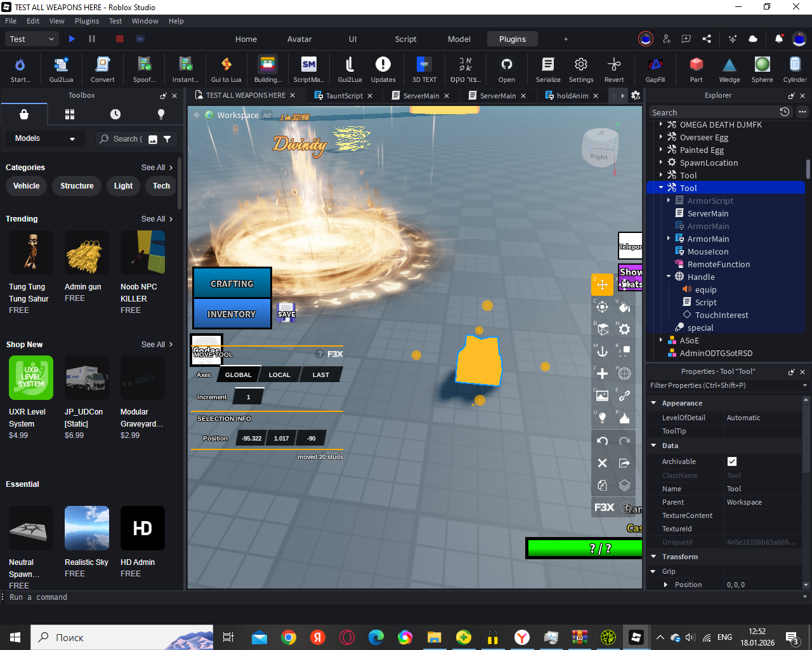This screenshot has height=650, width=812.
Task: Open the ScriptMa... plugin
Action: click(x=308, y=69)
